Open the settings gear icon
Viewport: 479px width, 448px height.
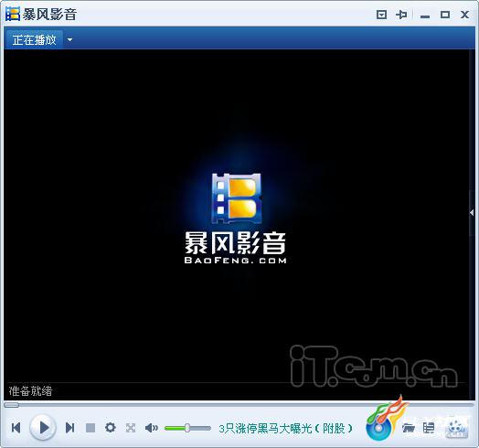pyautogui.click(x=111, y=428)
